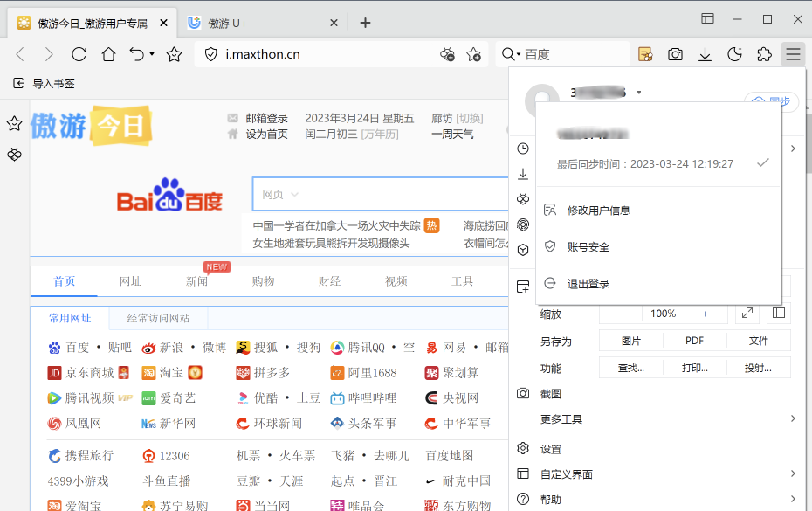Select 账号安全 menu entry

[588, 247]
